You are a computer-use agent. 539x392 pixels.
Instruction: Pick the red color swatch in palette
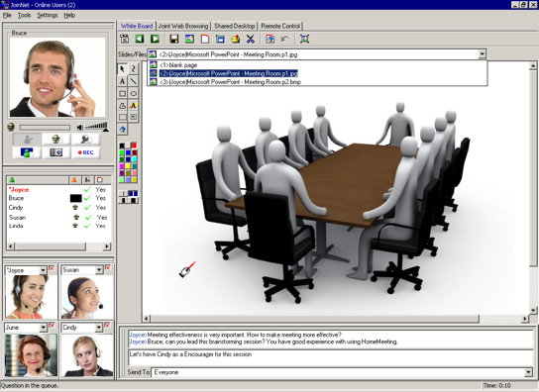(134, 146)
